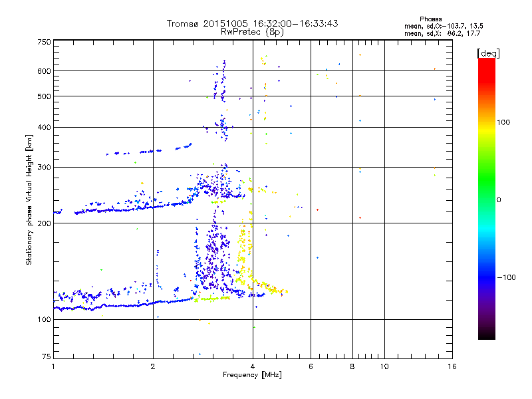Image resolution: width=532 pixels, height=399 pixels.
Task: Click the y-axis tick label '750'
Action: point(44,42)
